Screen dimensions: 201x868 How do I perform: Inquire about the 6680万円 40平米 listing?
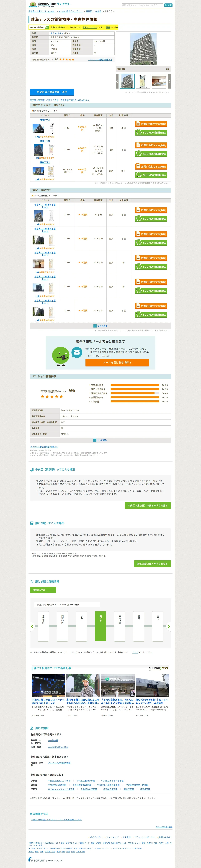[151, 124]
